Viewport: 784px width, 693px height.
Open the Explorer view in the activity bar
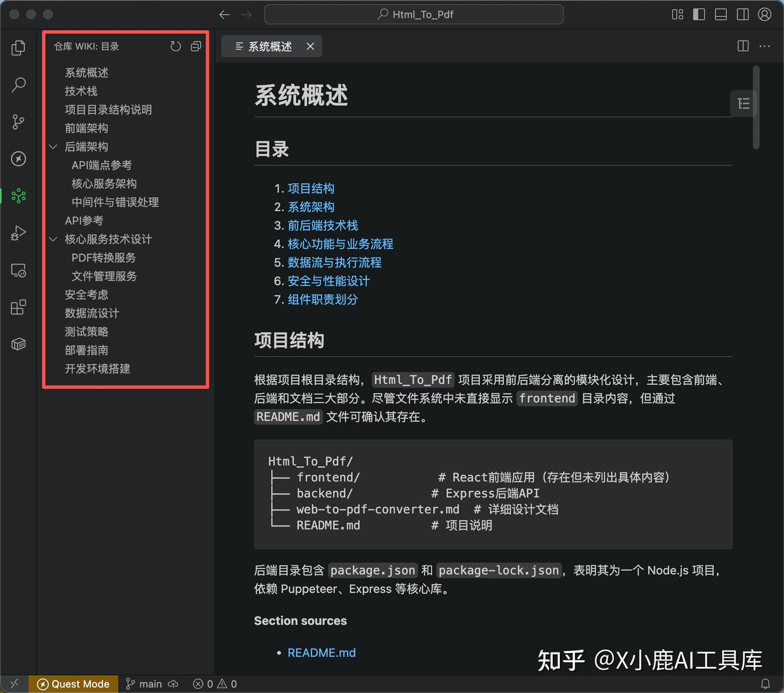[18, 48]
